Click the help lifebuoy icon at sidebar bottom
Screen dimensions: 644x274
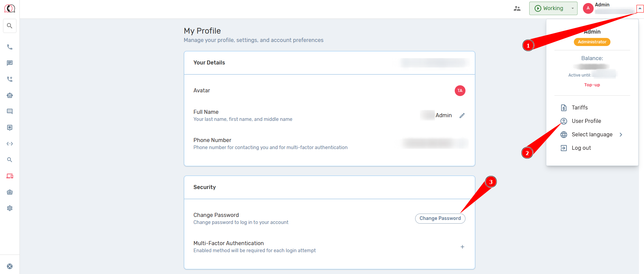(x=10, y=266)
